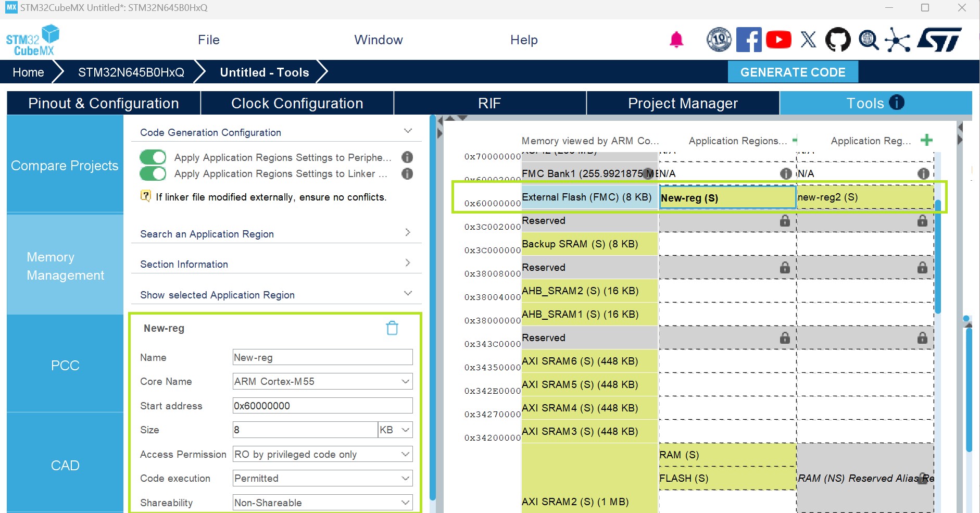The height and width of the screenshot is (513, 980).
Task: Click the info icon on the Tools tab
Action: (896, 103)
